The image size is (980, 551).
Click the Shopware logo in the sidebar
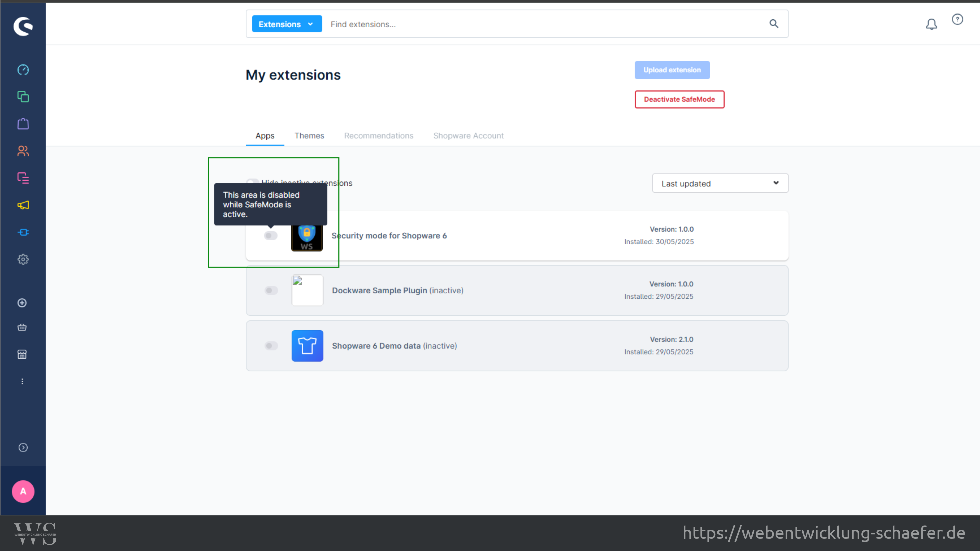tap(23, 26)
